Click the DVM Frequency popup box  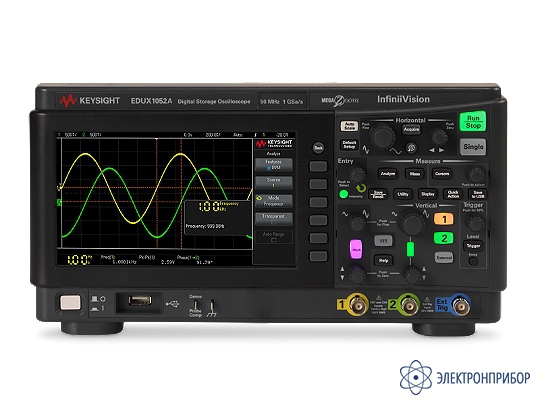(218, 217)
